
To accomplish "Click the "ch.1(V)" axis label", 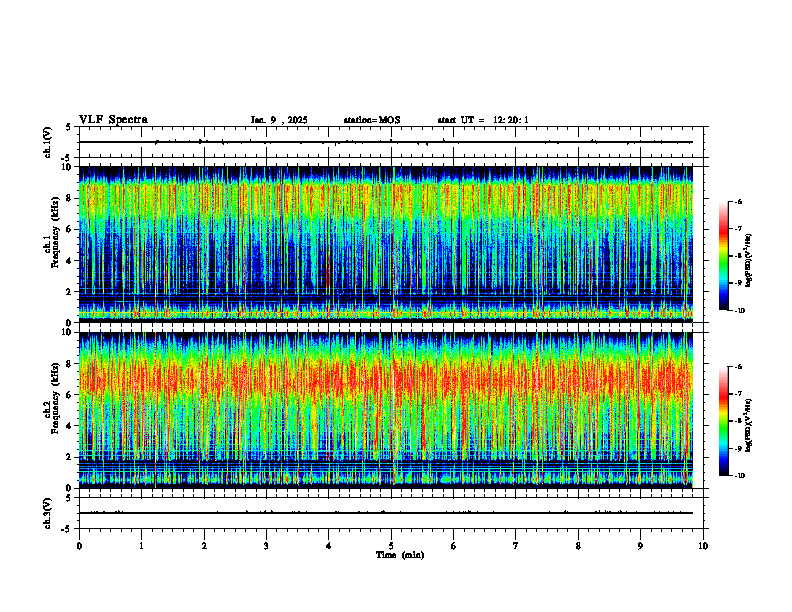I will 48,142.
